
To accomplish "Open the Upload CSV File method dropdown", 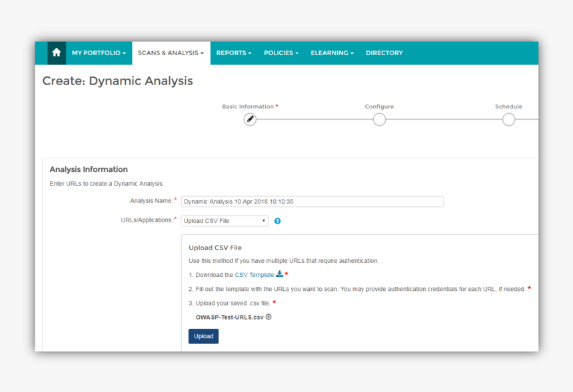I will [x=225, y=221].
